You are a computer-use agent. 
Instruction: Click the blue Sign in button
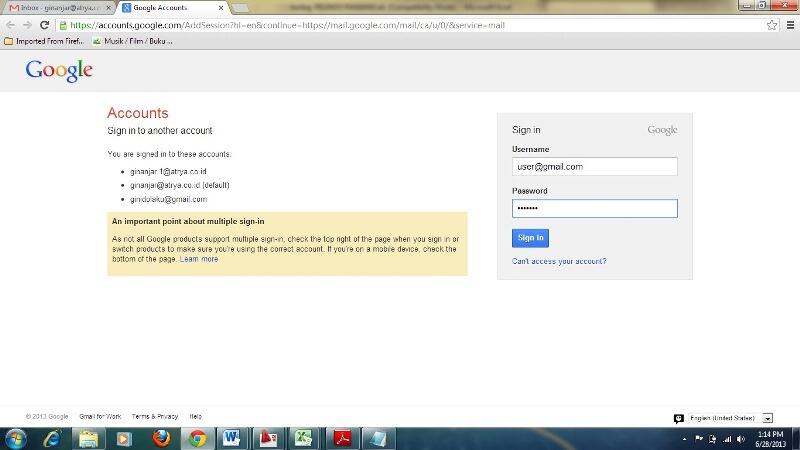click(530, 238)
